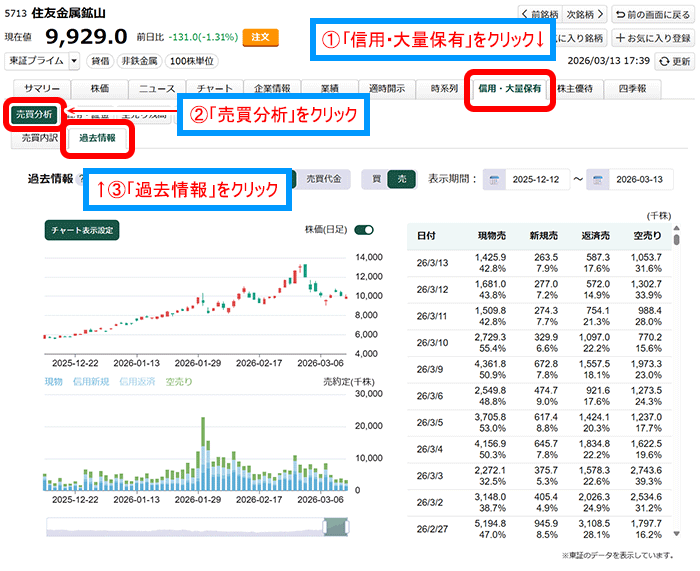
Task: Select the 26/3/6 table row date
Action: point(430,396)
